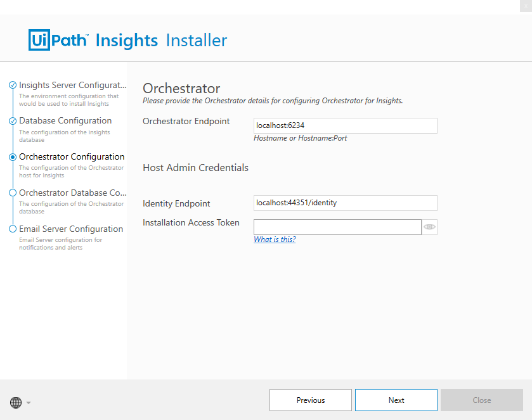
Task: Click 'Email Server configuration for notifications' text
Action: (60, 243)
